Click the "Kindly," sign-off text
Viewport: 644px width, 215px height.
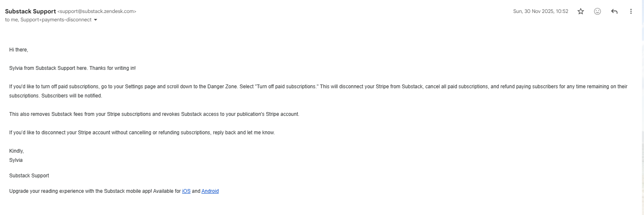click(x=16, y=151)
